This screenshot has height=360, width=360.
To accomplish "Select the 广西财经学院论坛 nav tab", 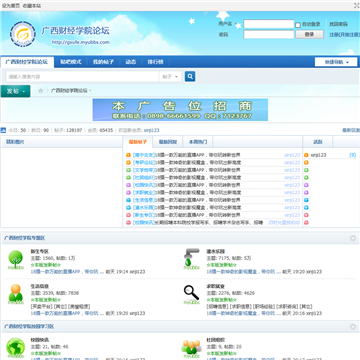I will click(27, 62).
